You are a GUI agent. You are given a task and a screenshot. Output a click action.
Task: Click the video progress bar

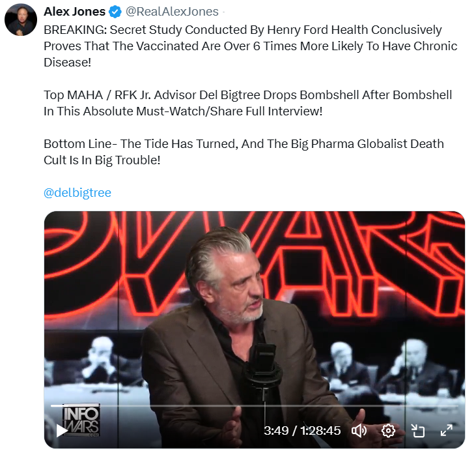[255, 405]
